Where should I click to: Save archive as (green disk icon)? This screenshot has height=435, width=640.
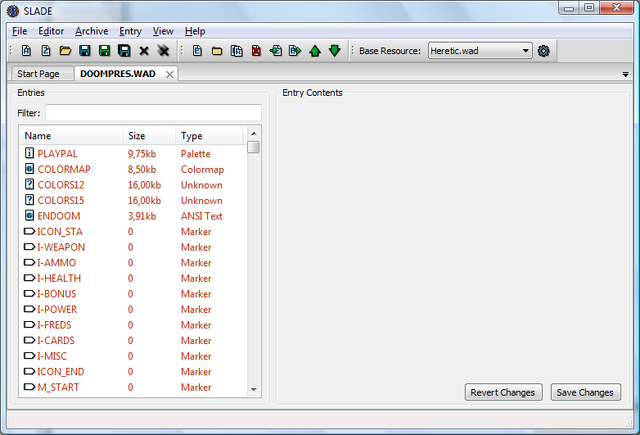click(x=104, y=51)
